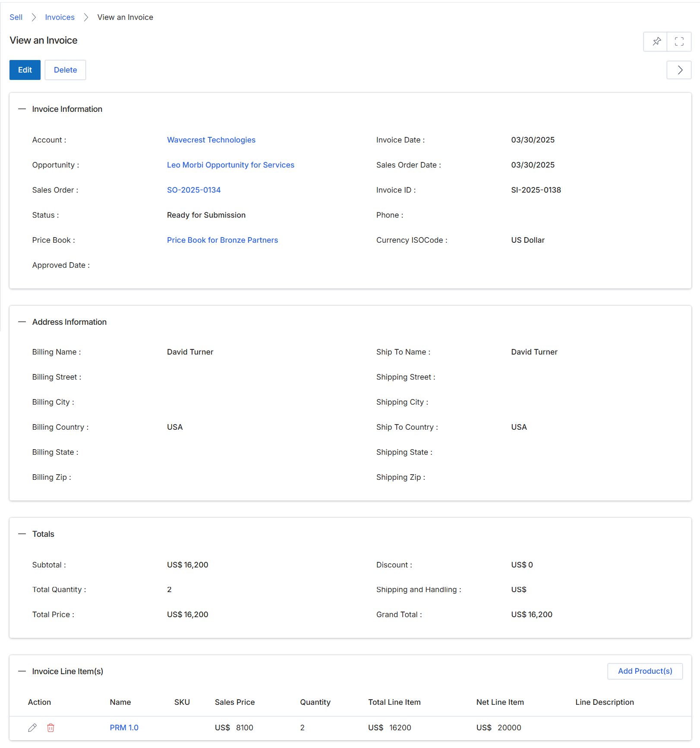Screen dimensions: 700x748
Task: Select the line item quantity 2
Action: 303,728
